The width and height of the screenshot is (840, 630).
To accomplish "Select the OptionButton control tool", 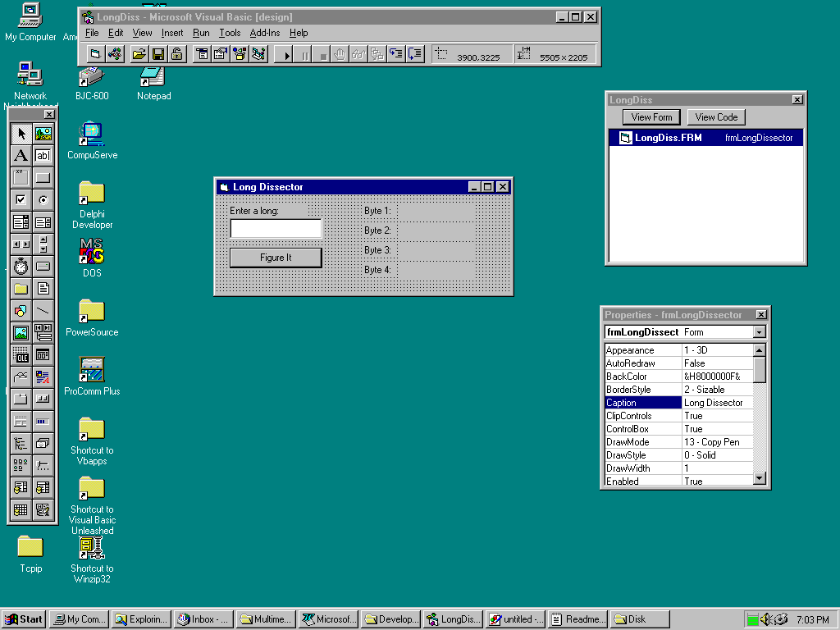I will point(43,199).
